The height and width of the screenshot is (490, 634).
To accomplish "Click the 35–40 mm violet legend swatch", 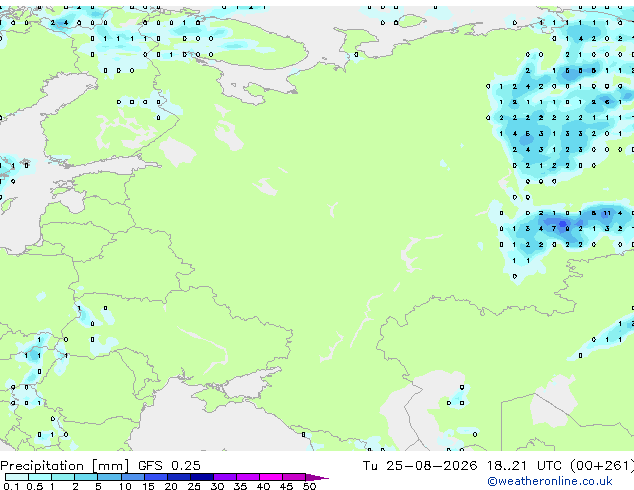I will pyautogui.click(x=247, y=477).
